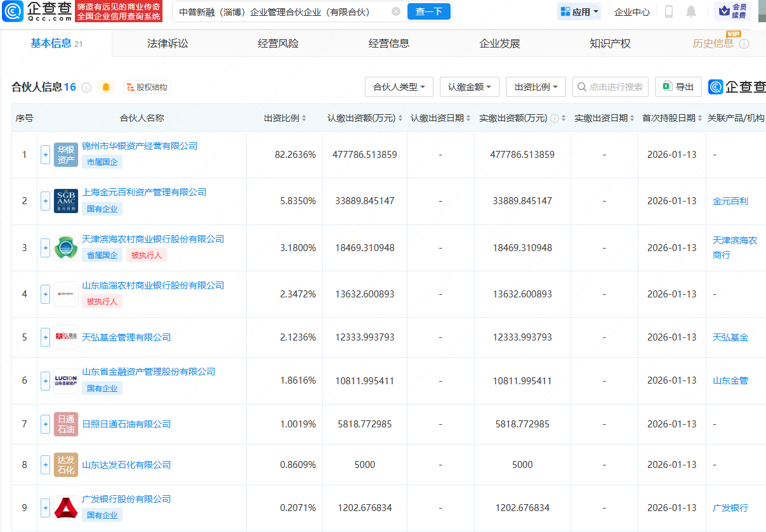Viewport: 766px width, 532px height.
Task: Click the 查一下 search button
Action: pos(429,11)
